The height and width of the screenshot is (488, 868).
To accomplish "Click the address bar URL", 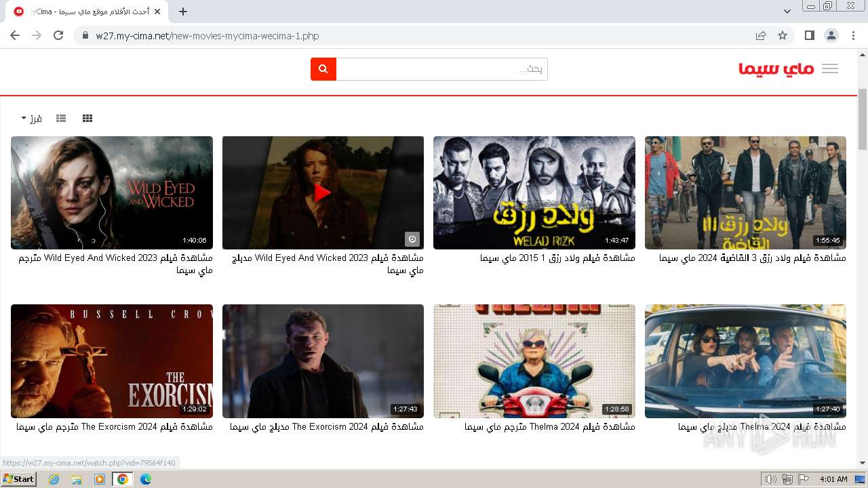I will 208,36.
